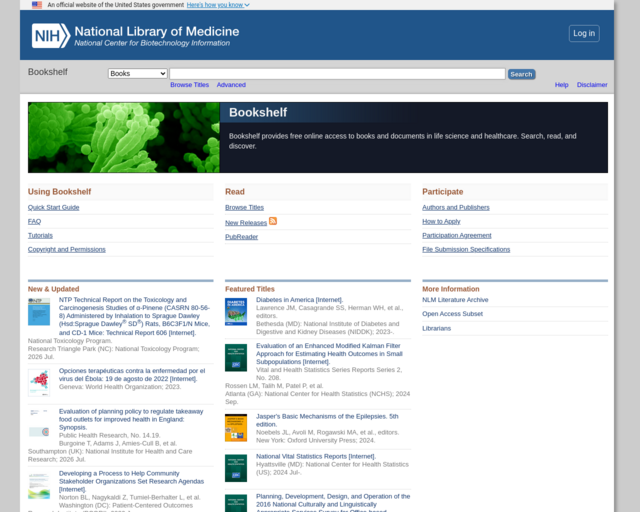Open the Advanced search link
Viewport: 640px width, 512px height.
click(231, 85)
